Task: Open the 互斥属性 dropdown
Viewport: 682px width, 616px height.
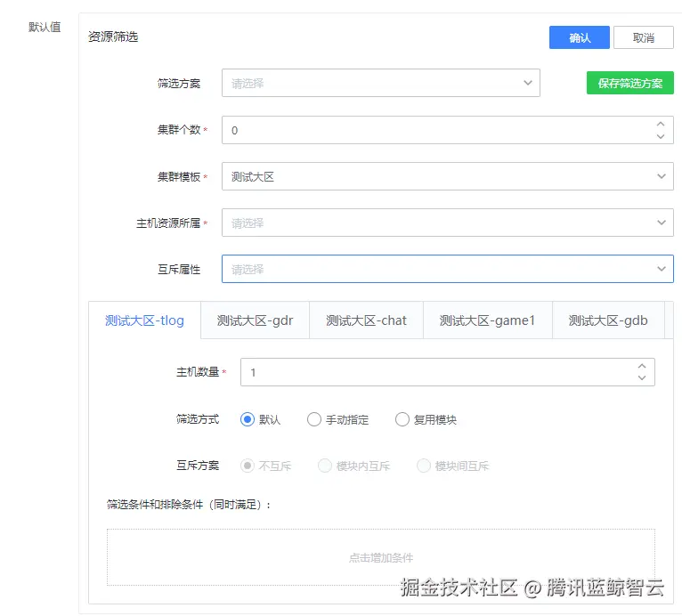Action: coord(448,269)
